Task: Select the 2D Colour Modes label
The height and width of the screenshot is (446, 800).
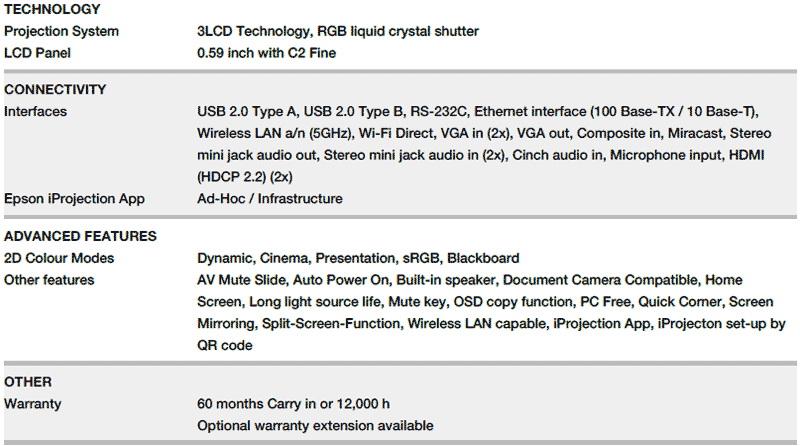Action: 59,258
